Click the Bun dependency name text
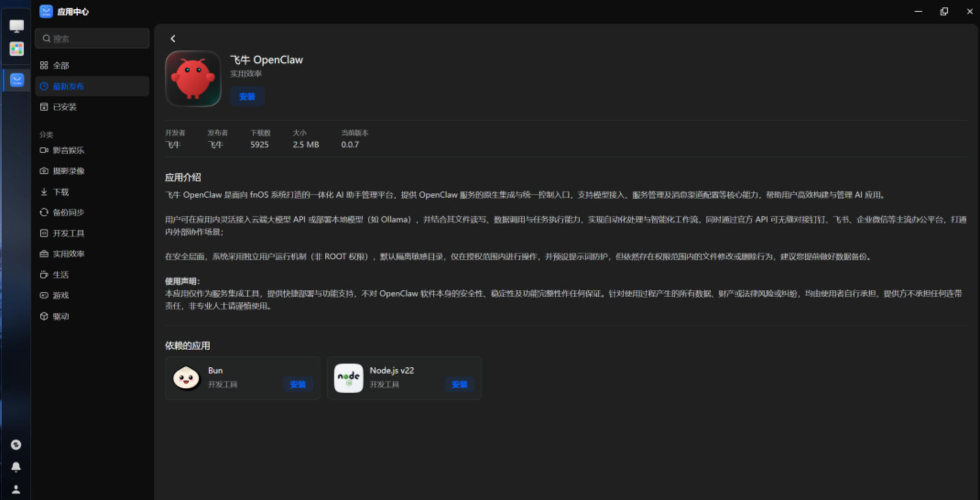The width and height of the screenshot is (980, 500). (215, 370)
